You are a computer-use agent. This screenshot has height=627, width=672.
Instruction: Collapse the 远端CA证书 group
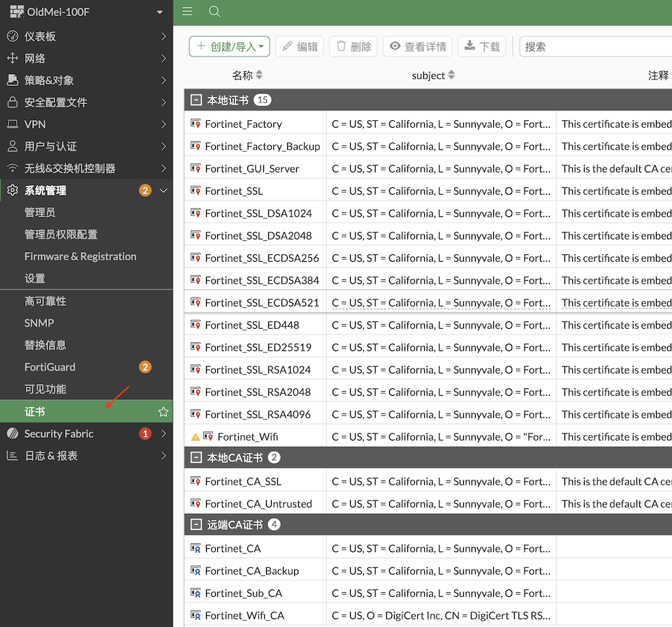tap(196, 524)
